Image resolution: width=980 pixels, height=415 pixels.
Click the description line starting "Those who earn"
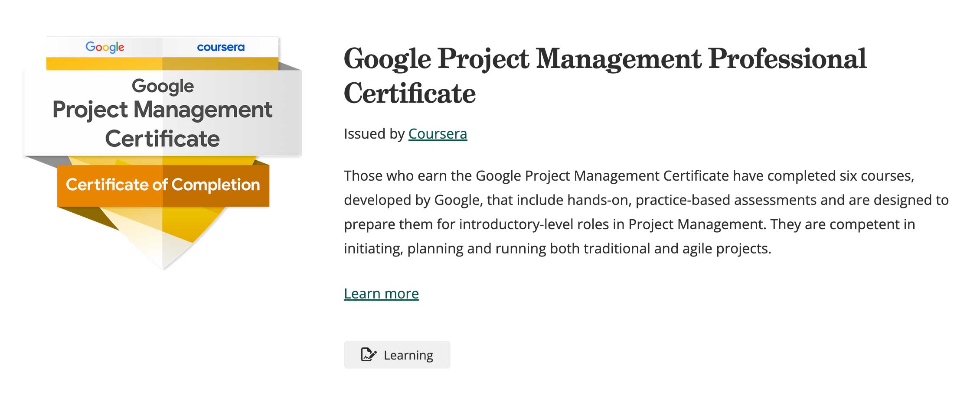(x=629, y=176)
